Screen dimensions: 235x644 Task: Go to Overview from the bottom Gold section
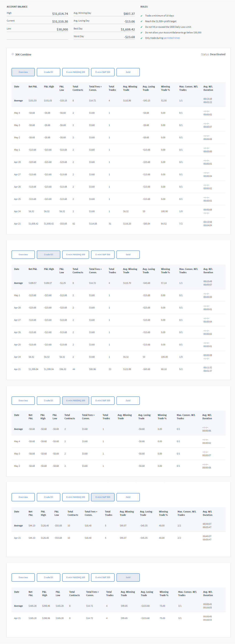(23, 577)
